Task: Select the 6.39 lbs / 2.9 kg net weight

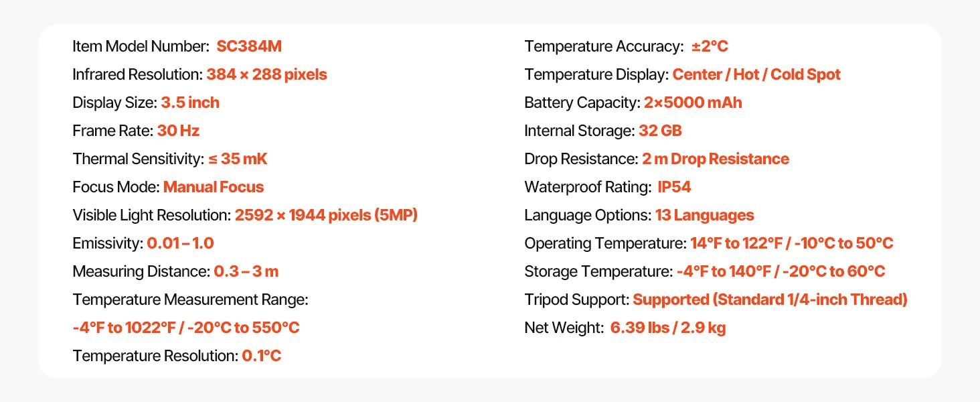Action: [x=668, y=328]
